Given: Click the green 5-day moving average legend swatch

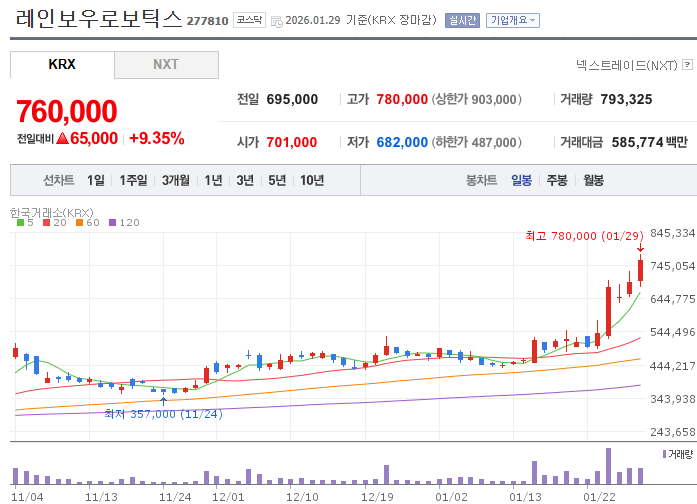Looking at the screenshot, I should (x=20, y=223).
